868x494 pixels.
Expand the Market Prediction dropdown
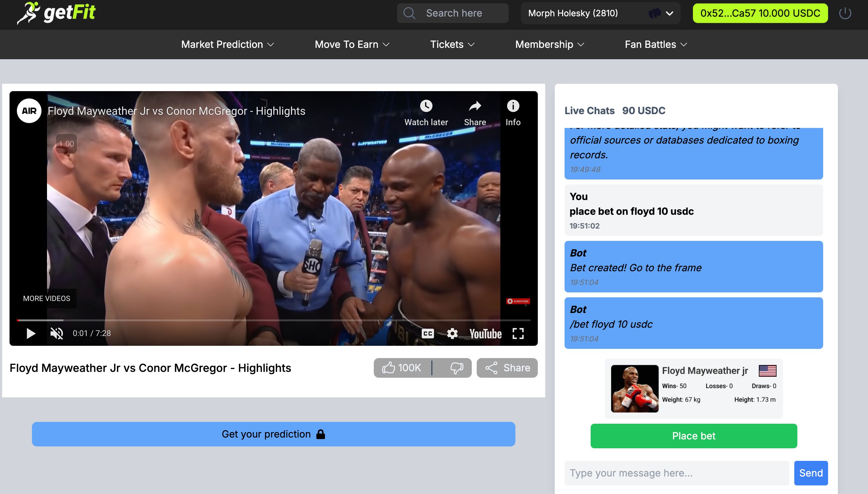pos(228,44)
